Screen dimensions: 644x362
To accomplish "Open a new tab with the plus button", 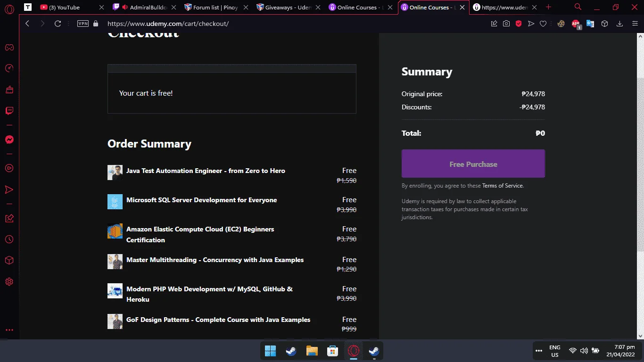I will [x=548, y=7].
